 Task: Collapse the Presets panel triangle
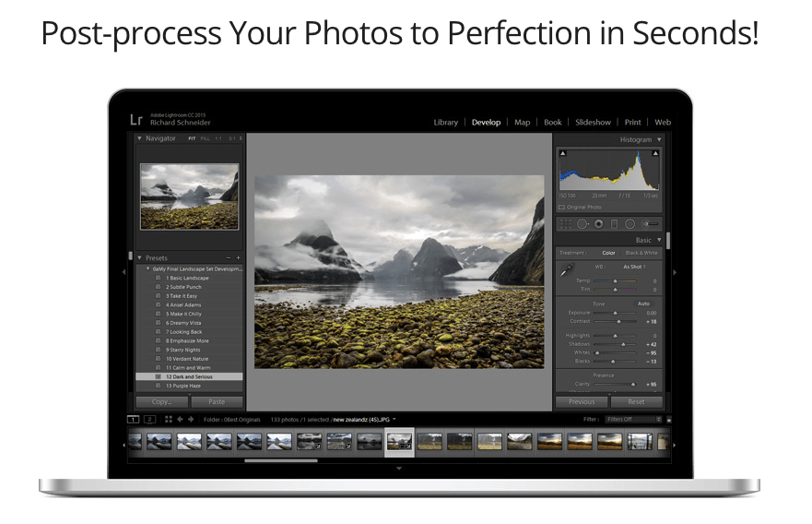[139, 257]
